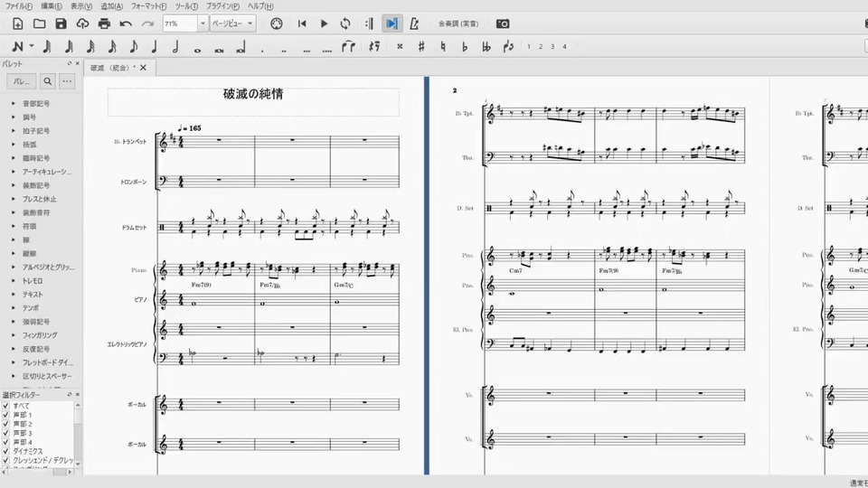Open the 編集(E) menu
Image resolution: width=868 pixels, height=488 pixels.
tap(51, 6)
